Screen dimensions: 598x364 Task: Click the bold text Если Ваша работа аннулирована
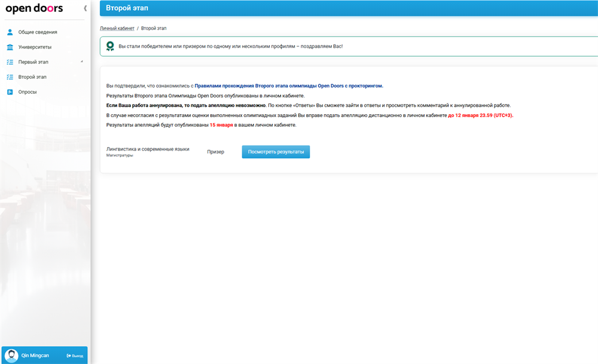coord(186,105)
